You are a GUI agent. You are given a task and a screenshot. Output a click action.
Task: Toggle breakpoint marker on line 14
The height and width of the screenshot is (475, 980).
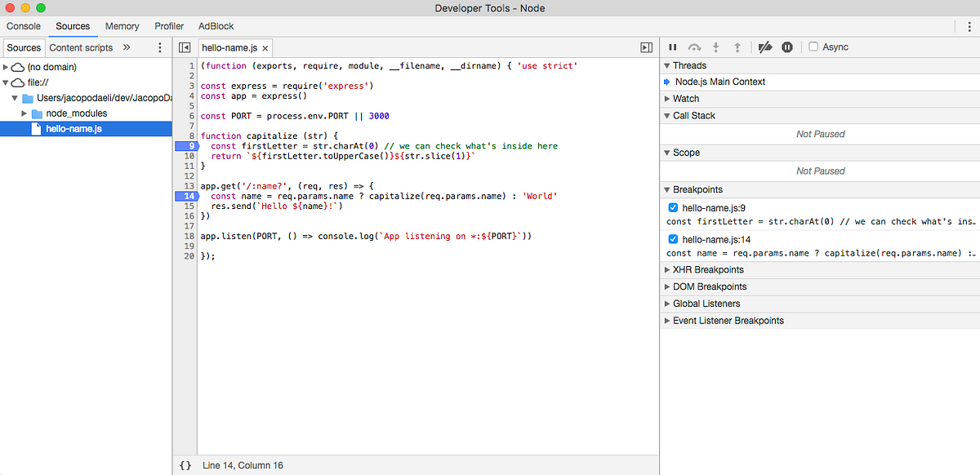[x=185, y=196]
